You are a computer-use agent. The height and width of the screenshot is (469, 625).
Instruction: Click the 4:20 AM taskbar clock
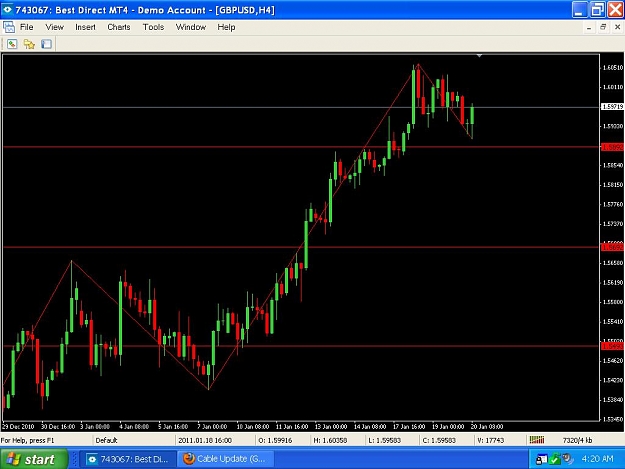tap(597, 459)
